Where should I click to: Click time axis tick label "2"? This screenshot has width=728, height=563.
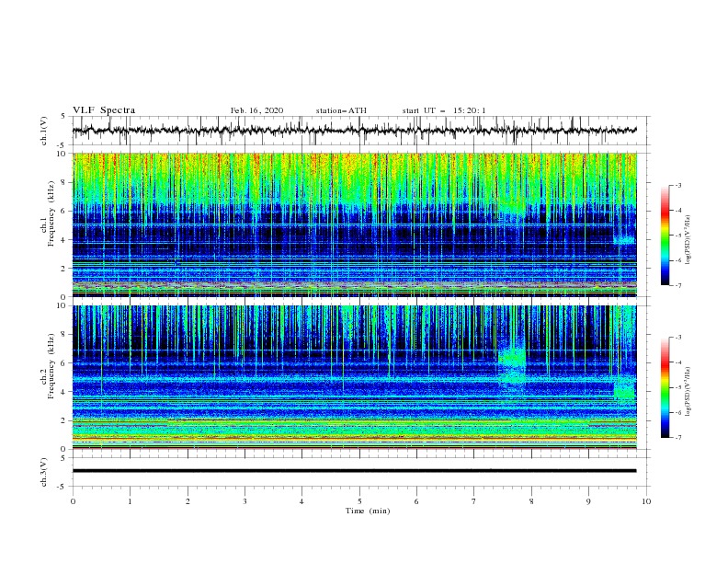pos(188,501)
